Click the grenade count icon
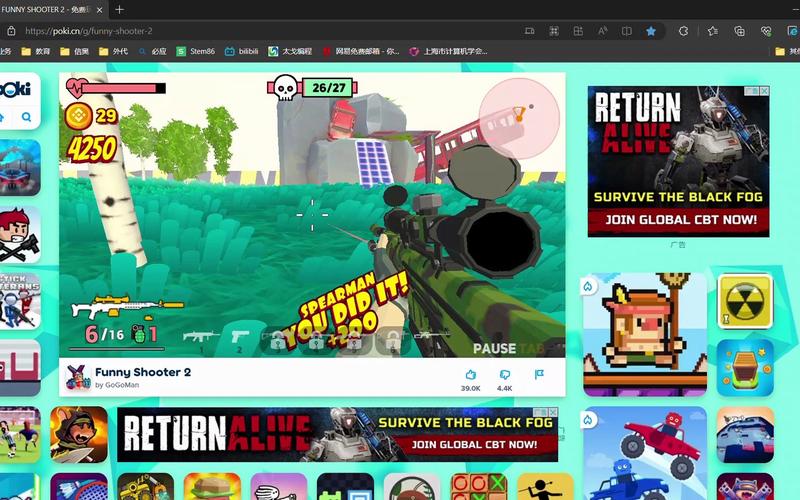Viewport: 800px width, 500px height. pos(139,334)
